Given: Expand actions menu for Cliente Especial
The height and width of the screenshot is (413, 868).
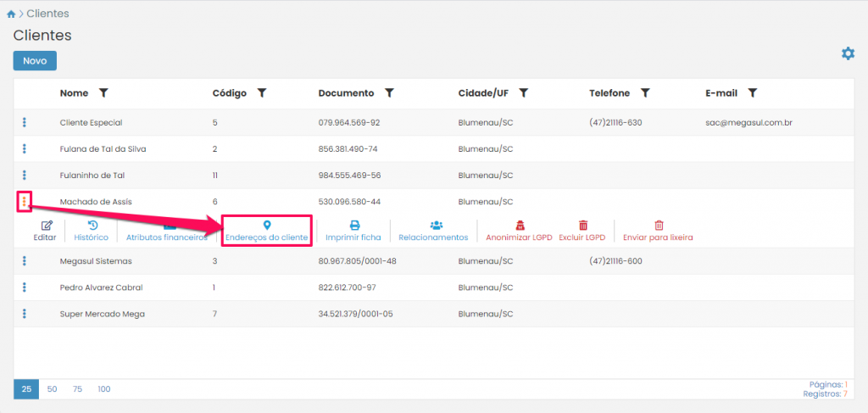Looking at the screenshot, I should coord(25,122).
